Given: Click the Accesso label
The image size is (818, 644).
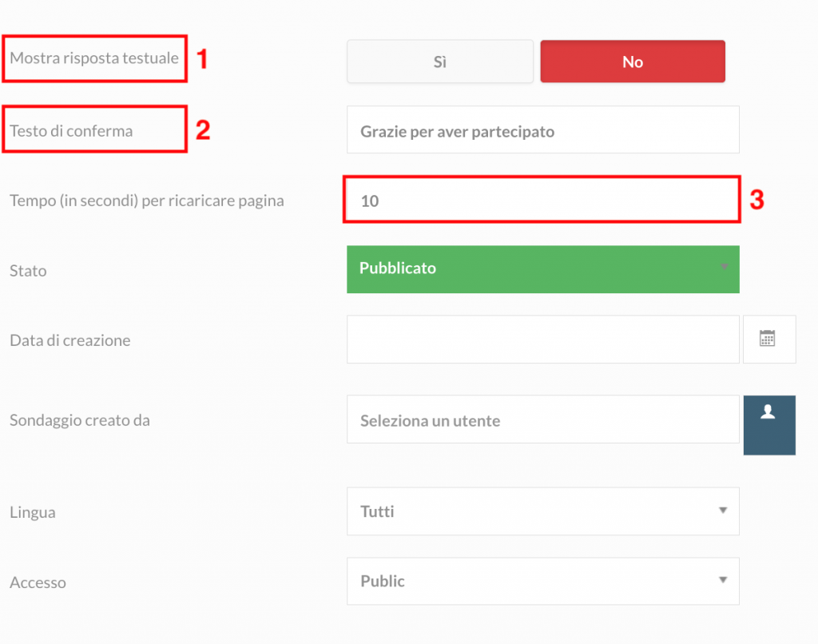Looking at the screenshot, I should point(38,582).
